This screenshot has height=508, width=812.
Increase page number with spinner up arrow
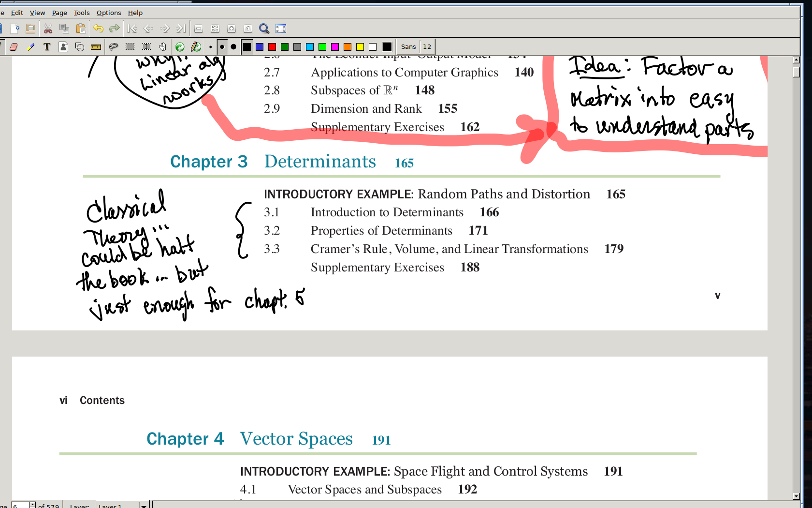[32, 504]
